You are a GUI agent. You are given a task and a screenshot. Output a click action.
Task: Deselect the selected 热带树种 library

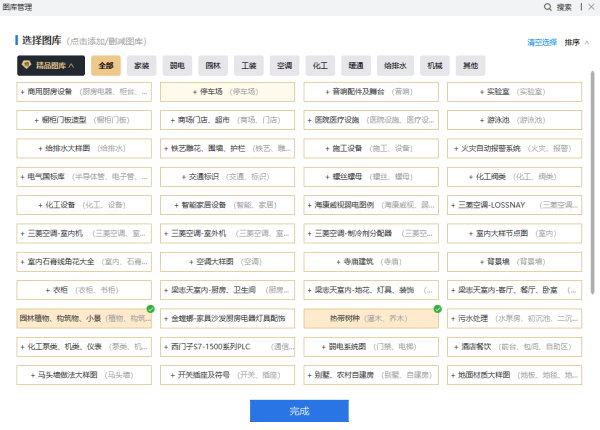point(371,318)
